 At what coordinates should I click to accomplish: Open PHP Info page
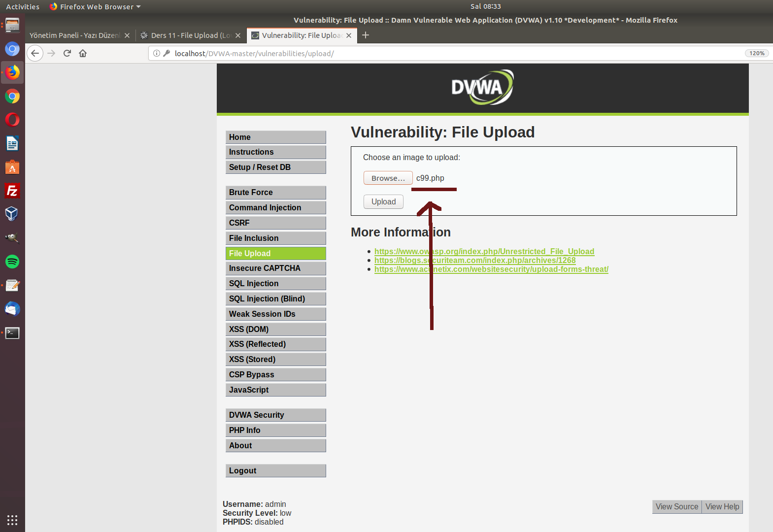(276, 430)
